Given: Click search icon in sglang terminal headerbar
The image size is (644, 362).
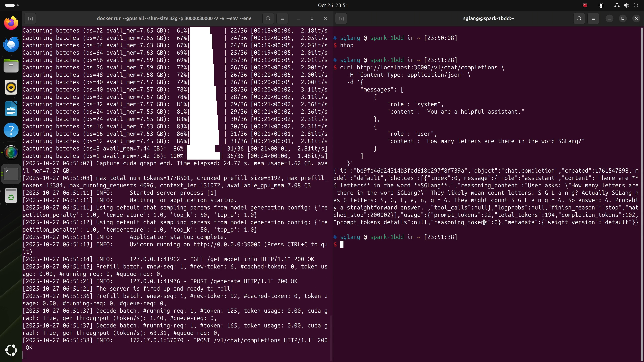Looking at the screenshot, I should tap(579, 18).
